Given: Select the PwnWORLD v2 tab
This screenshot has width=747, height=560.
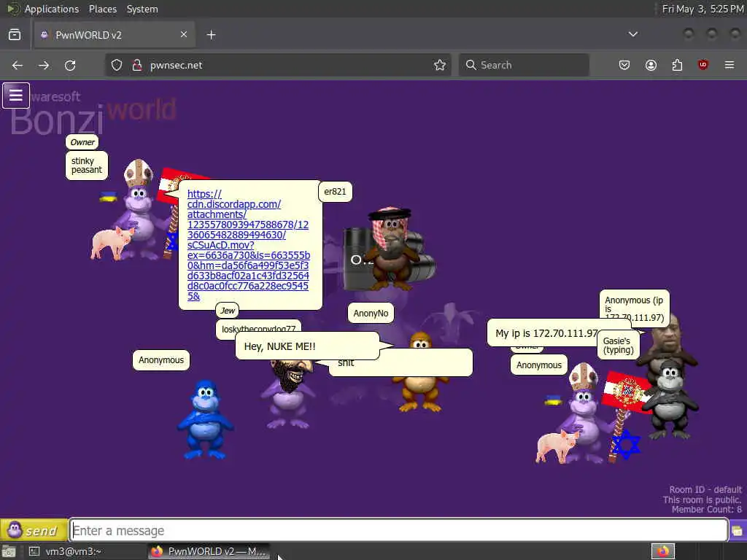Looking at the screenshot, I should click(x=115, y=35).
